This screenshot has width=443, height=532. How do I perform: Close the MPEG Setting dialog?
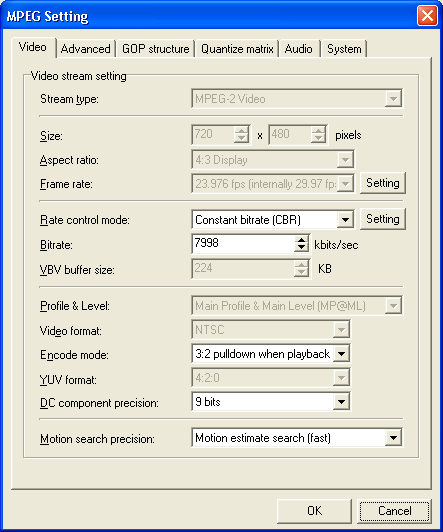coord(427,16)
